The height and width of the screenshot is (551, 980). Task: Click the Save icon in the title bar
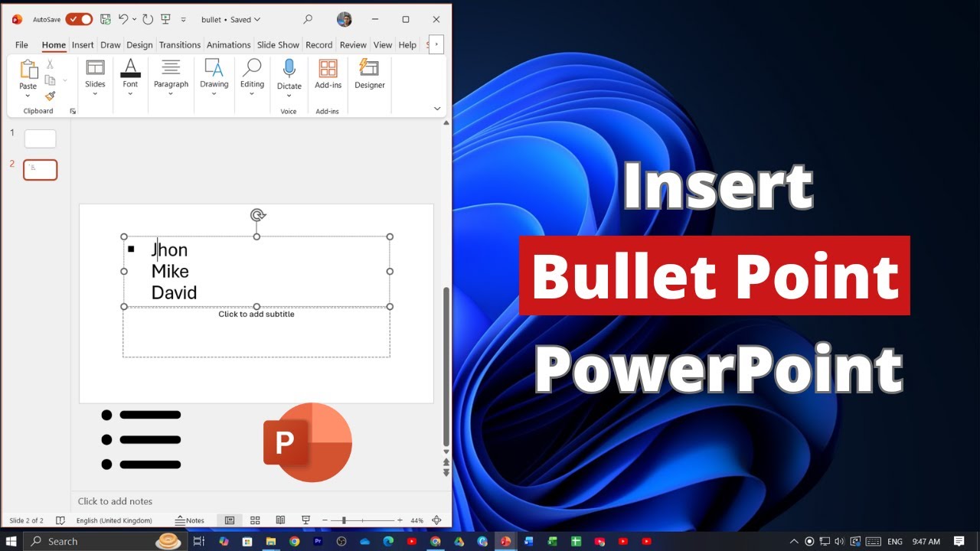click(x=106, y=19)
